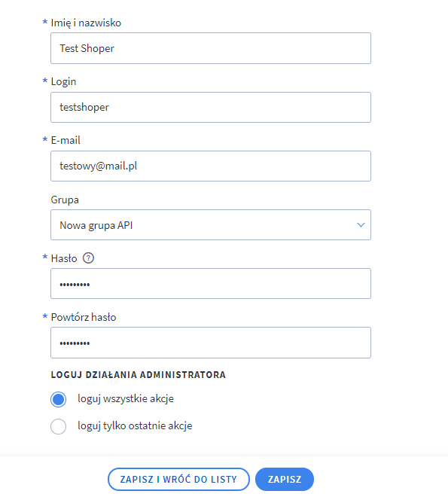The height and width of the screenshot is (497, 448).
Task: Click the 'Imię i nazwisko' field label
Action: pos(86,23)
